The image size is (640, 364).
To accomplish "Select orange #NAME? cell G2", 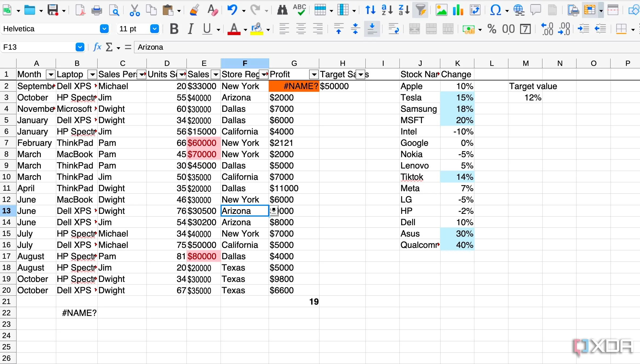I will coord(294,86).
